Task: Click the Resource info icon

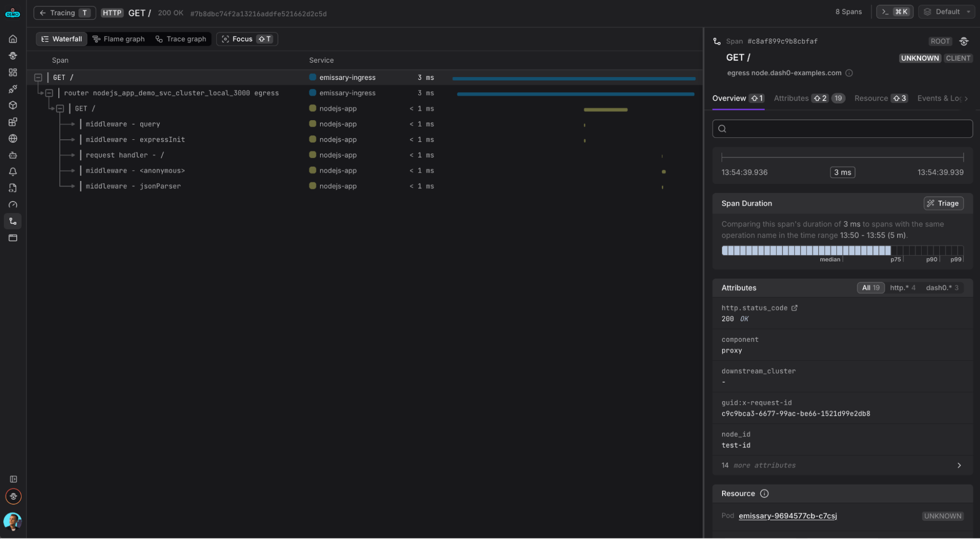Action: tap(764, 493)
